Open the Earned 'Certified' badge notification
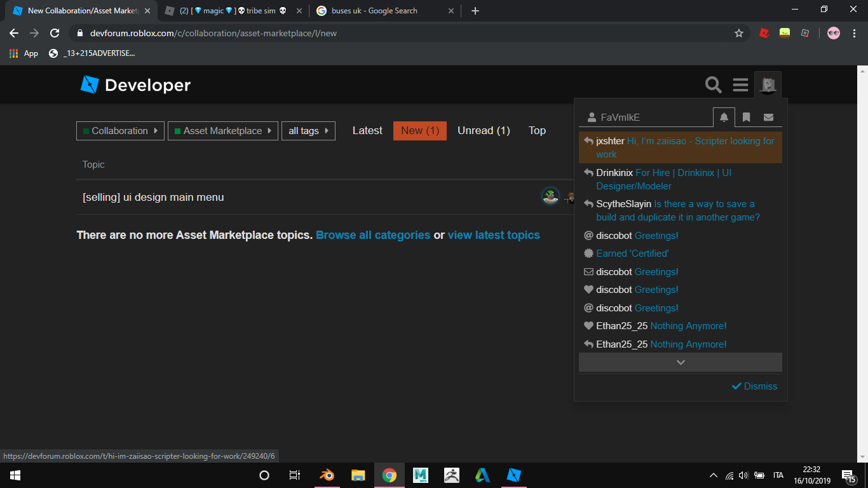Screen dimensions: 868x488 [681, 254]
